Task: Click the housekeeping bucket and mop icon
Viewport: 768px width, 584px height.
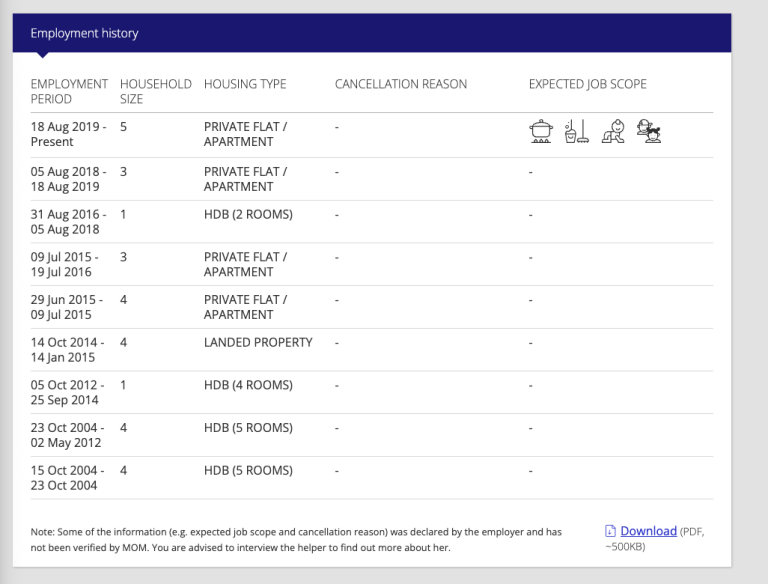Action: (x=576, y=131)
